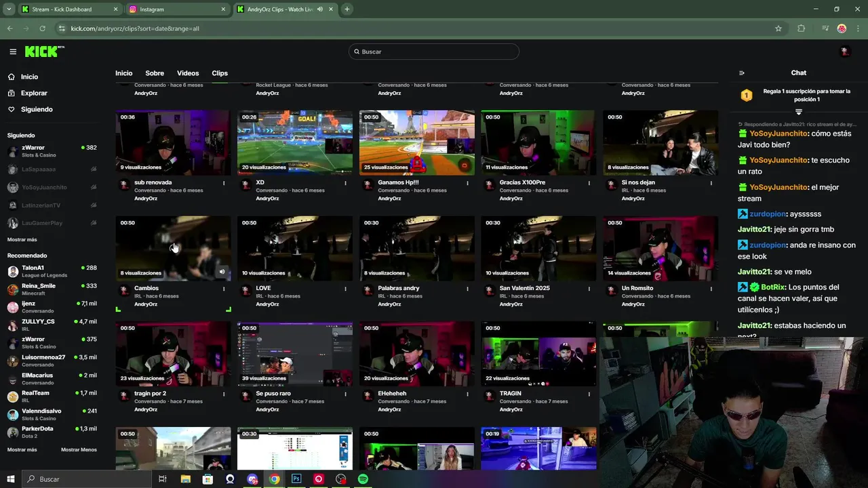Viewport: 868px width, 488px height.
Task: Mute the tab audio speaker icon on AndryOrz tab
Action: [x=319, y=9]
